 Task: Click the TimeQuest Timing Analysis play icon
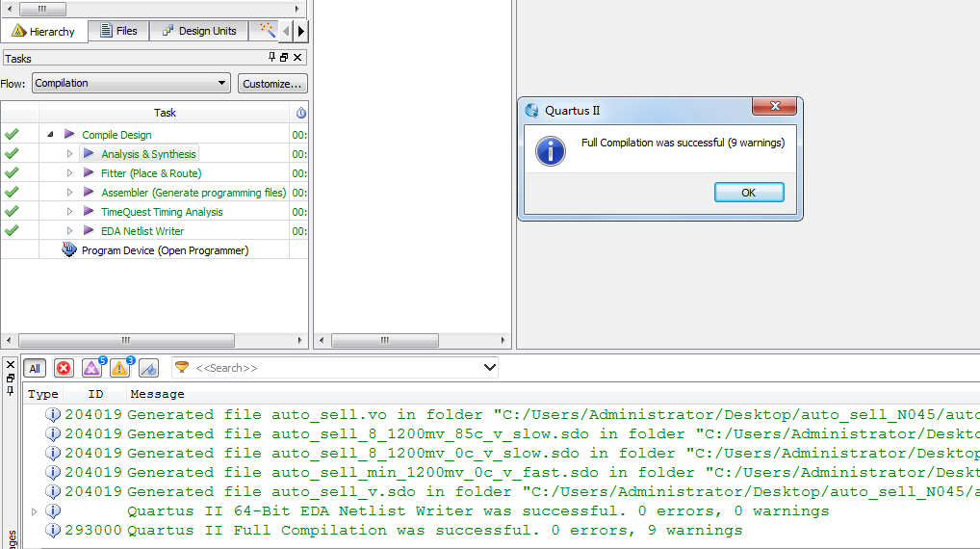(x=89, y=211)
